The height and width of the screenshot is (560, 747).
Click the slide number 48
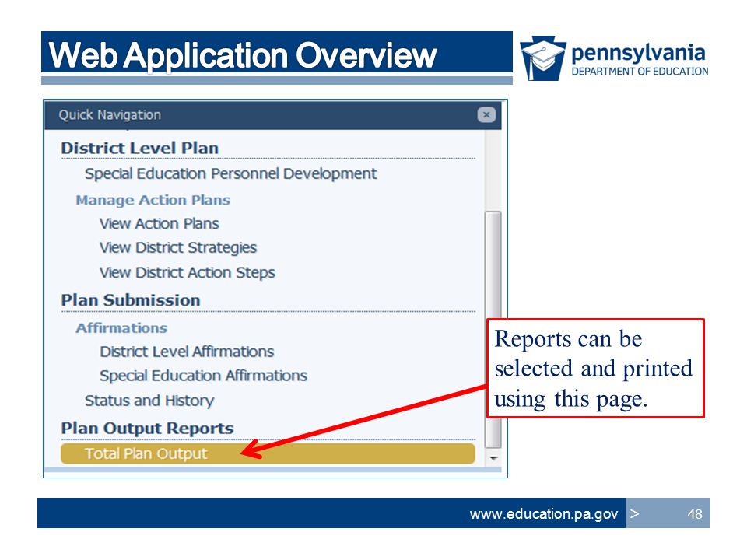click(695, 514)
